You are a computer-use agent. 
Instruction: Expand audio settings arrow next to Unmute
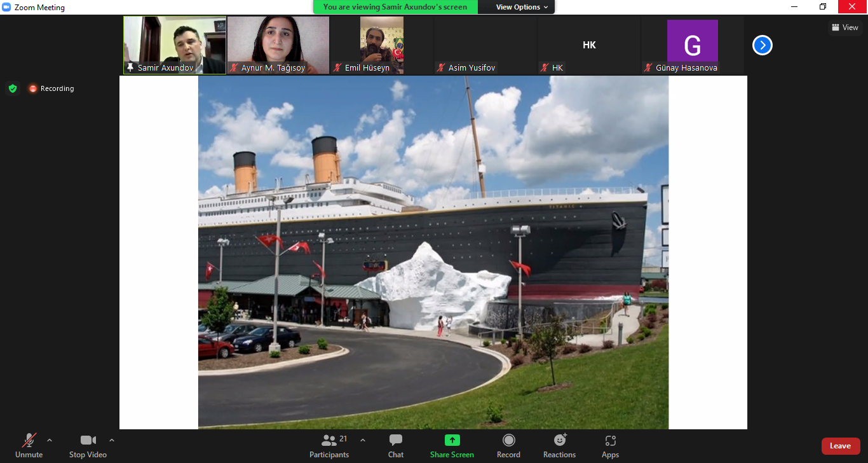[50, 440]
